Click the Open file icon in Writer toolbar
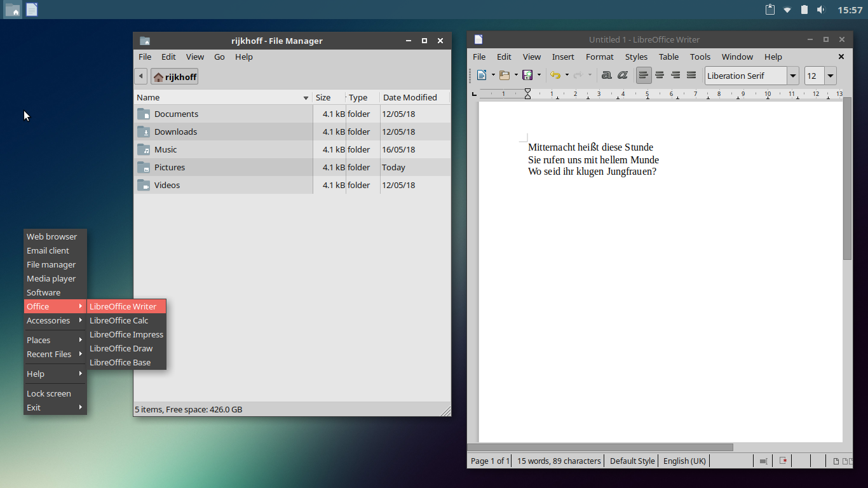The height and width of the screenshot is (488, 868). click(505, 75)
